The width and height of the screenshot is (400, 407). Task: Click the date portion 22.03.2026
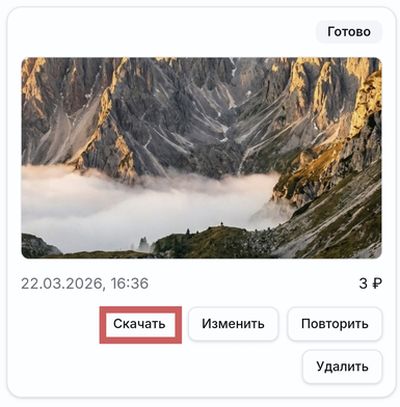click(x=61, y=284)
